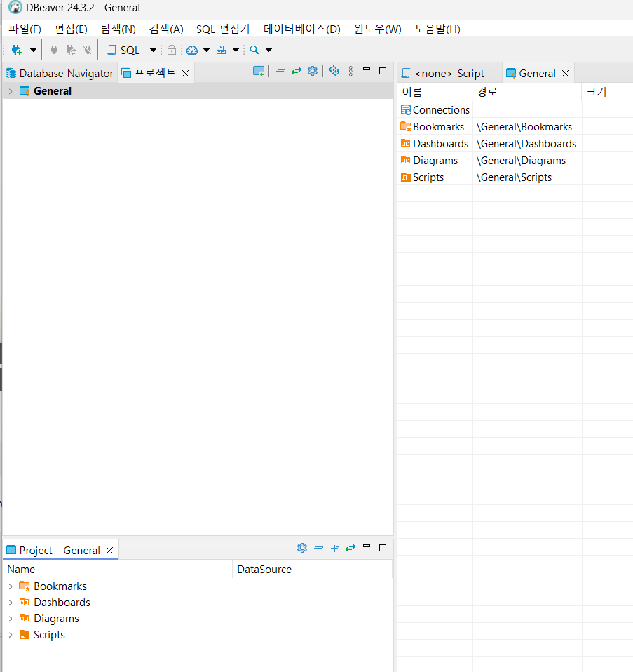Click the Disconnect plug icon in toolbar
Image resolution: width=633 pixels, height=672 pixels.
tap(88, 50)
